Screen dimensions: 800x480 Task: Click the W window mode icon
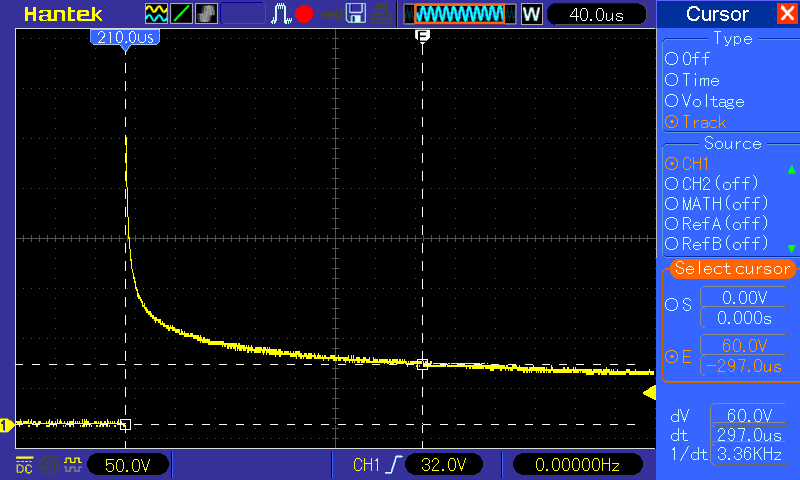point(531,14)
